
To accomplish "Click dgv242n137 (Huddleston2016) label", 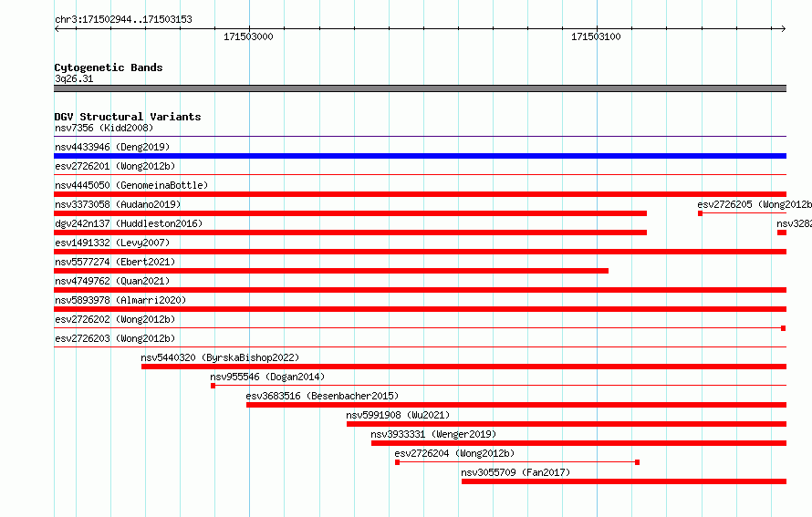I will point(129,223).
